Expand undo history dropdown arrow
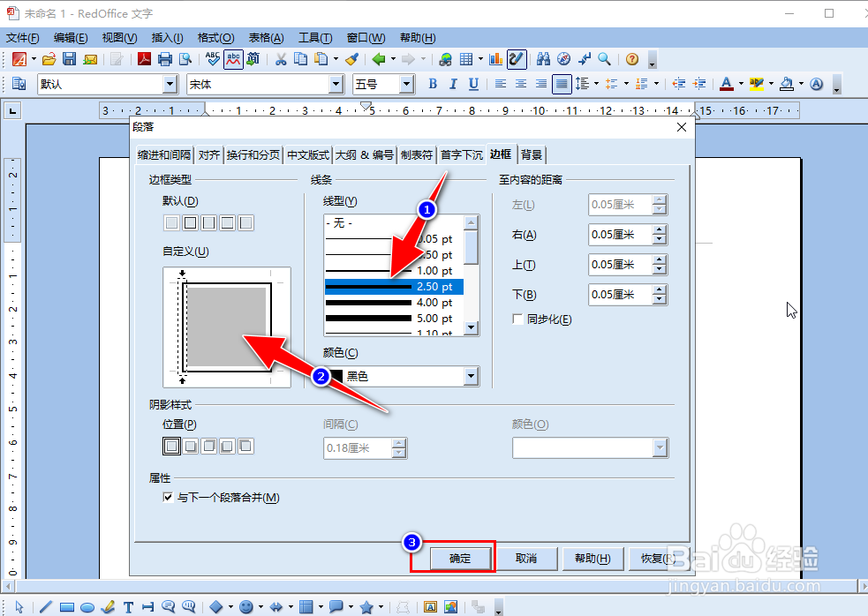This screenshot has height=616, width=868. click(393, 59)
